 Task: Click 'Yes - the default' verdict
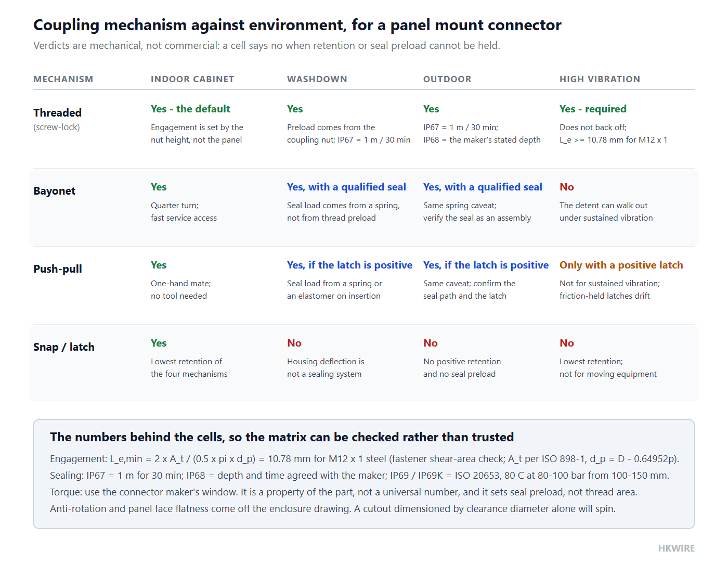point(190,109)
